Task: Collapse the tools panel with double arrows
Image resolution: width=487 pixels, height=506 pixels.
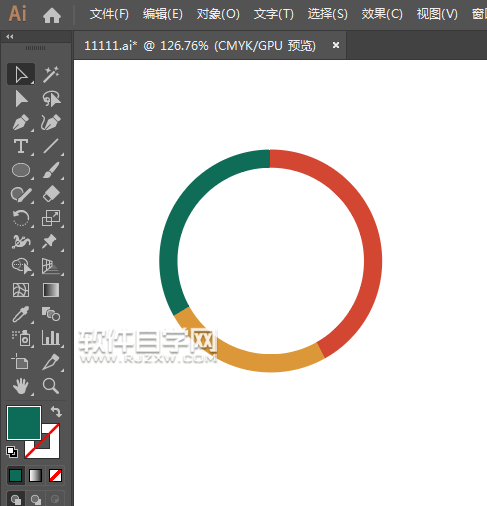Action: coord(10,37)
